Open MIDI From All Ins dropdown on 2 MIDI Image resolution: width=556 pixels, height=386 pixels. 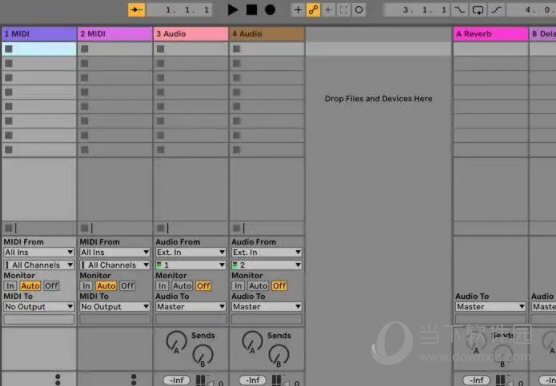(115, 252)
